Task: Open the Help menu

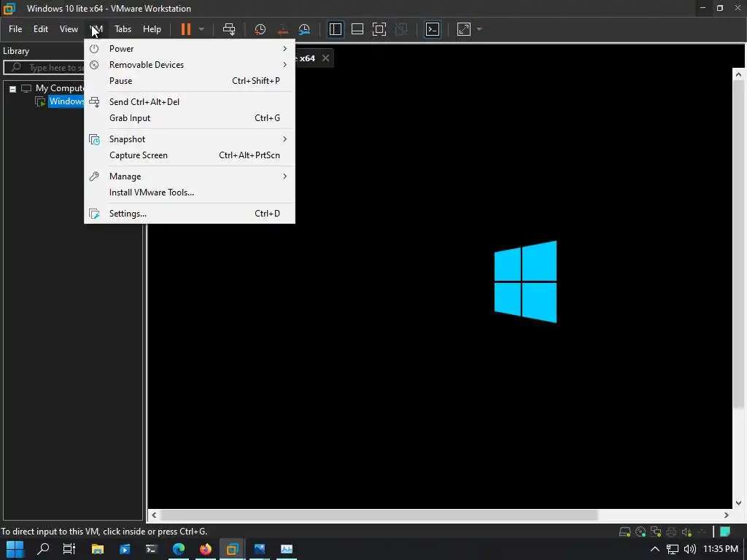Action: (x=152, y=29)
